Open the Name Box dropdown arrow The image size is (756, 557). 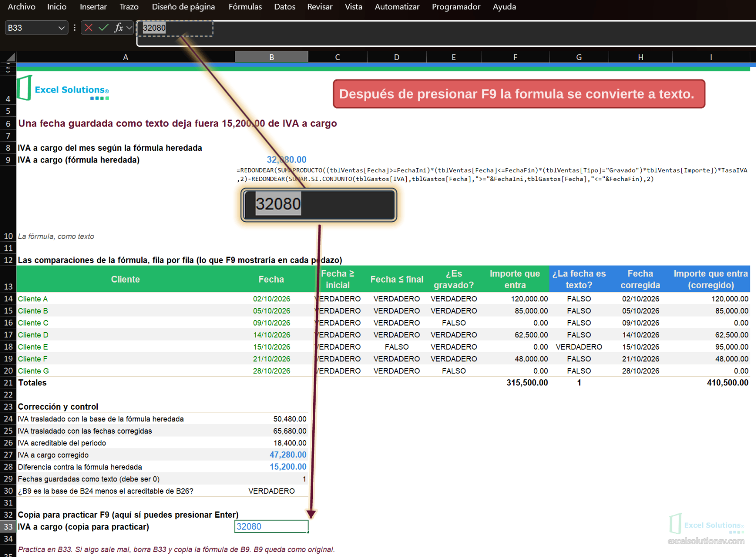click(61, 28)
